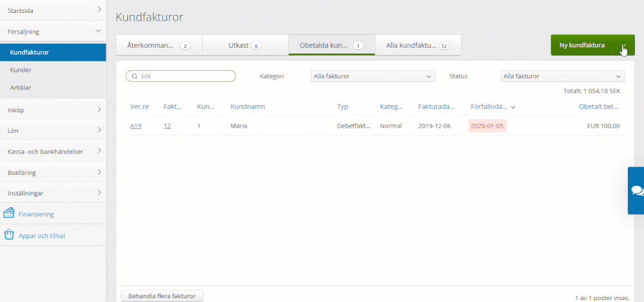Viewport: 644px width, 302px height.
Task: Click Behandla flera fakturor button
Action: pyautogui.click(x=162, y=296)
